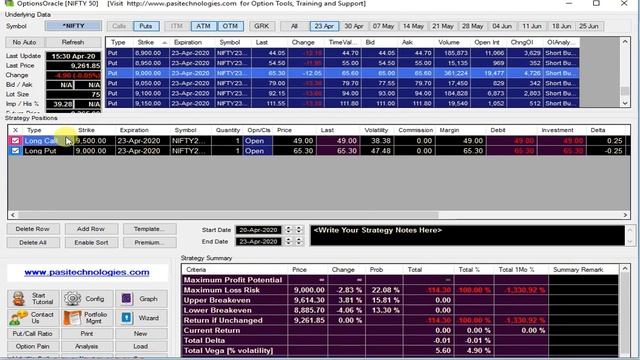The height and width of the screenshot is (360, 640).
Task: Select the 23 Apr expiration tab
Action: click(x=324, y=26)
